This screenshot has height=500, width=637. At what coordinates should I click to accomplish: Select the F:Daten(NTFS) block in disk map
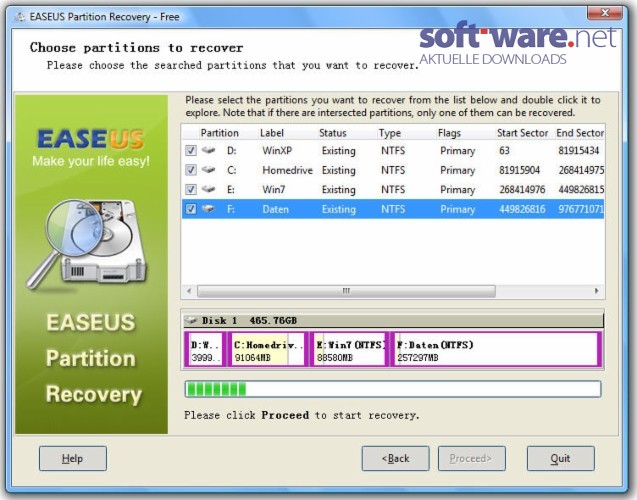point(496,350)
